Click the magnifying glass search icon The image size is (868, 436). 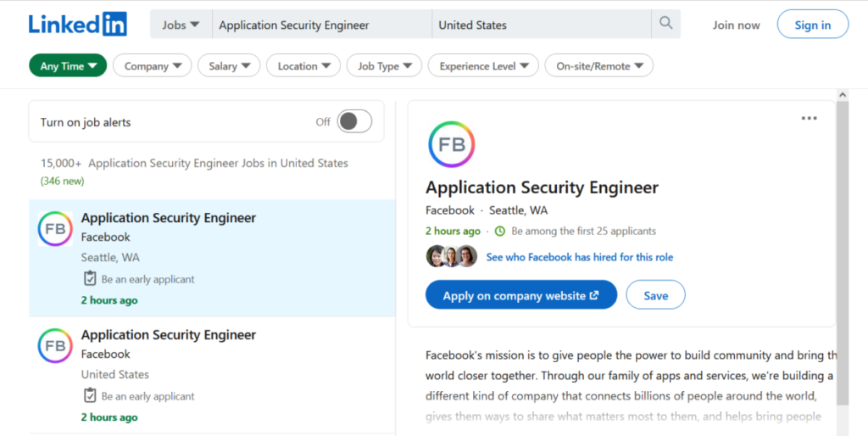click(x=666, y=24)
